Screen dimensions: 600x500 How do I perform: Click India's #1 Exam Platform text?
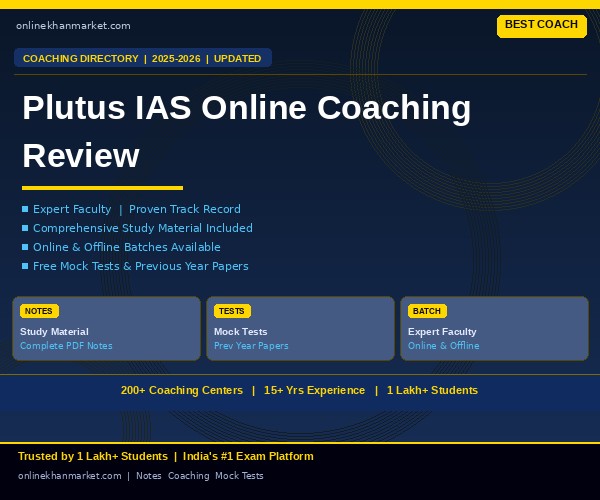pyautogui.click(x=248, y=456)
